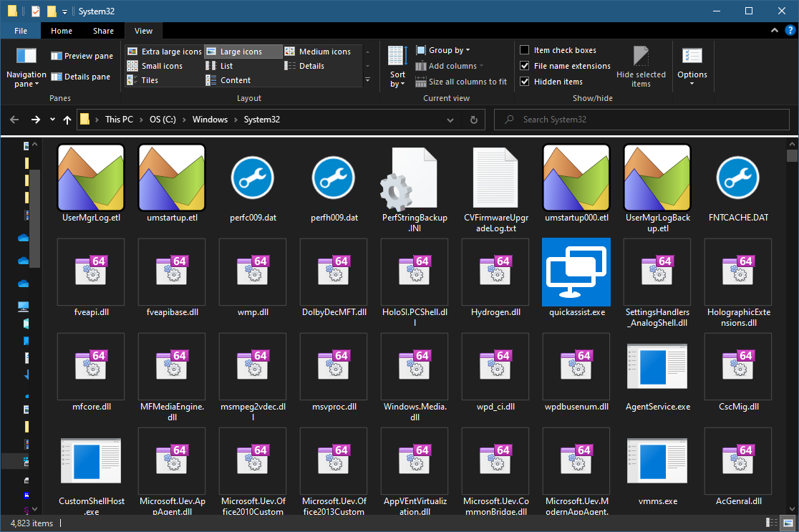Select the CVFirmwareUpgradeLog.txt document icon
The height and width of the screenshot is (532, 799).
495,178
